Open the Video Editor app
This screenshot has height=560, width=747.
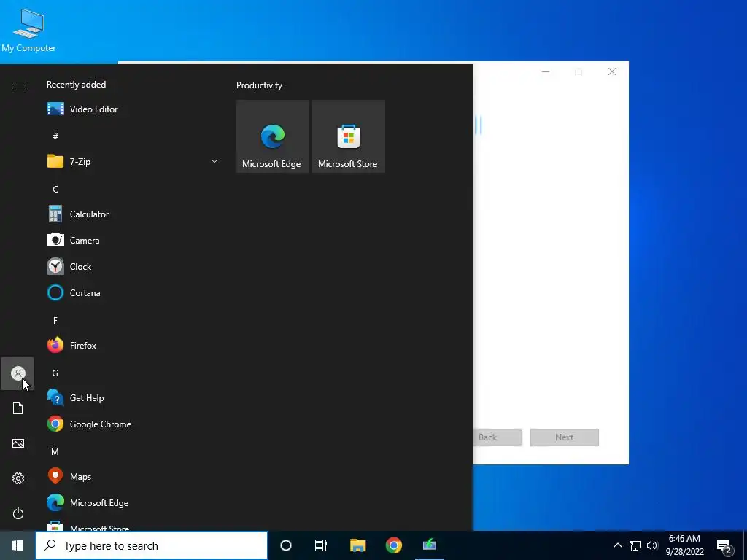coord(133,109)
